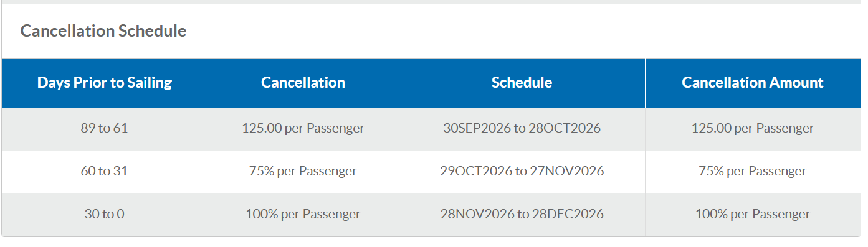Click 100% per Passenger in Cancellation Amount column

point(753,214)
